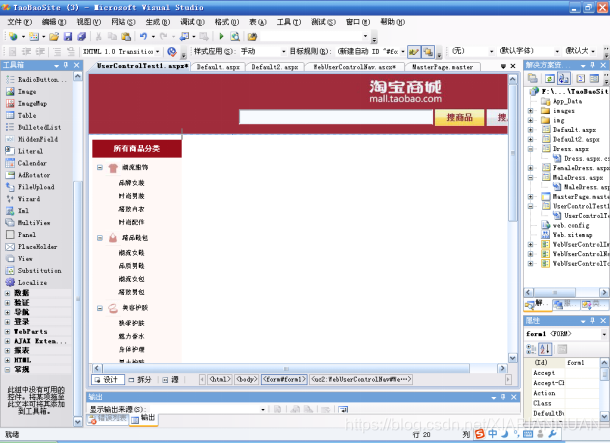Image resolution: width=610 pixels, height=443 pixels.
Task: Open the style application dropdown
Action: (284, 51)
